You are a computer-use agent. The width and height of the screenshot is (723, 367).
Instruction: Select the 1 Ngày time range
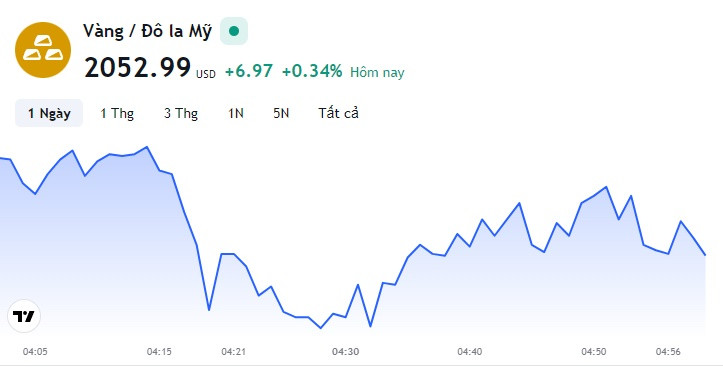pyautogui.click(x=49, y=113)
